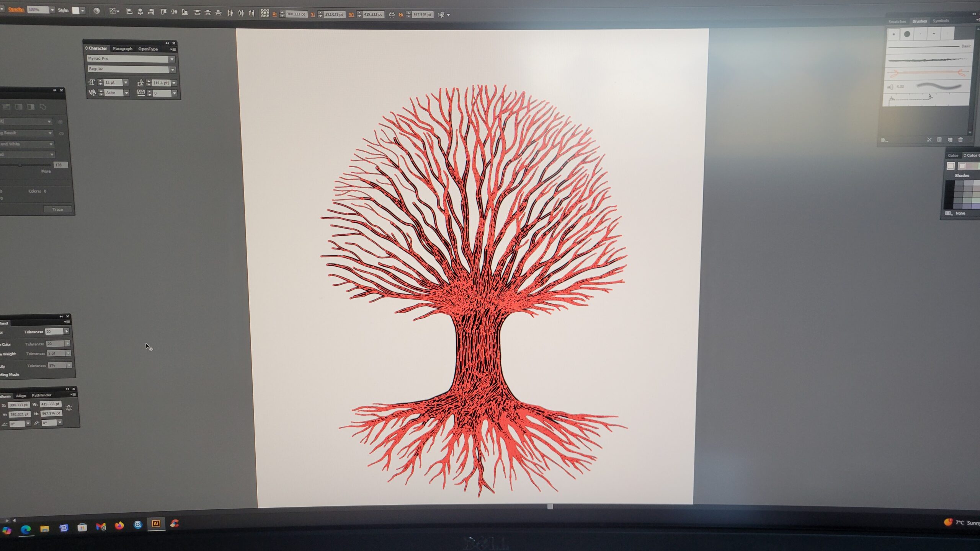The height and width of the screenshot is (551, 980).
Task: Click the Trace button
Action: 57,209
